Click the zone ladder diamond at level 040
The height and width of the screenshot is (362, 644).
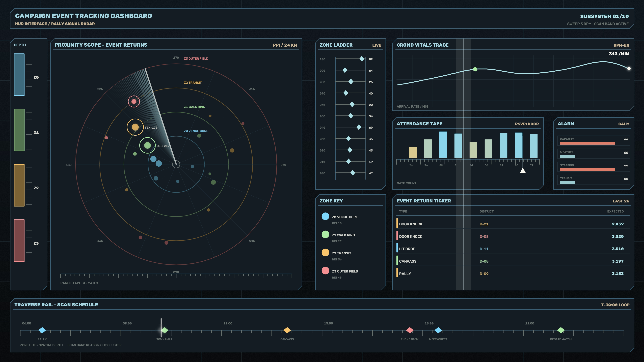click(x=359, y=127)
